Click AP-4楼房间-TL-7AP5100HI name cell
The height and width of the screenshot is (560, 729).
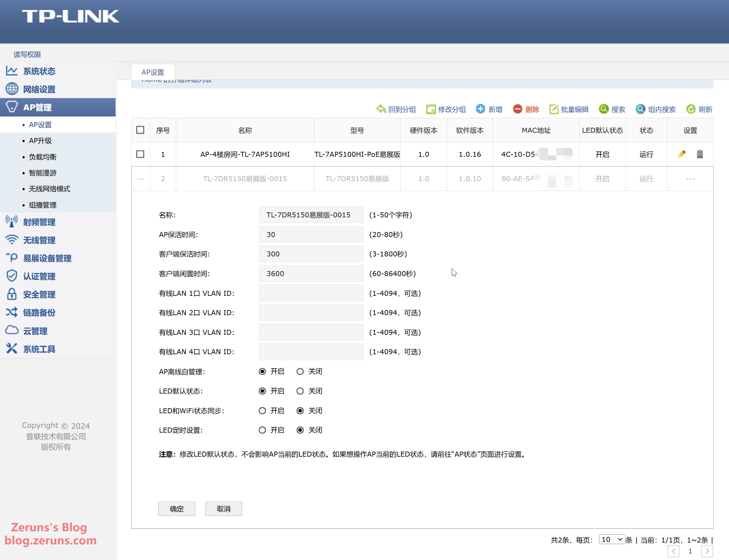(x=245, y=154)
